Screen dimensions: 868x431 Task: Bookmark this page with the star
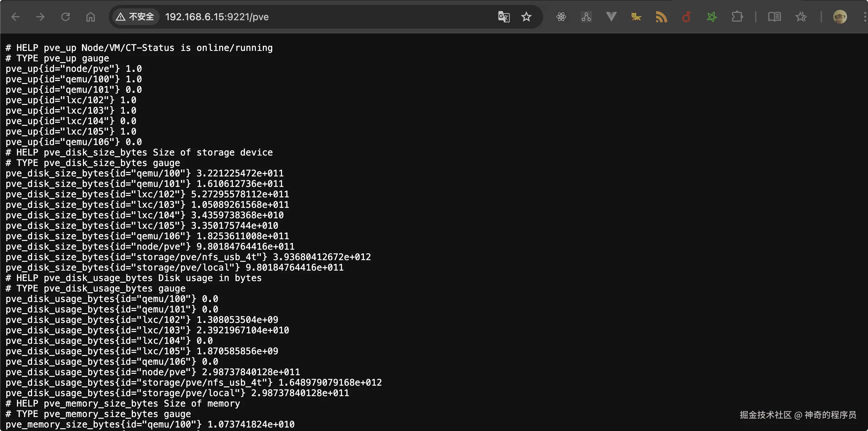[x=526, y=17]
